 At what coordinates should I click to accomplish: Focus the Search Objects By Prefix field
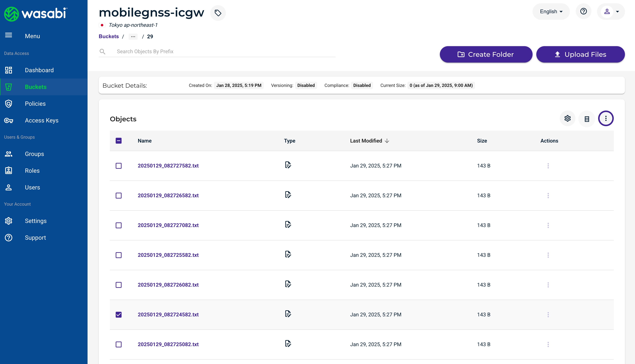coord(217,52)
